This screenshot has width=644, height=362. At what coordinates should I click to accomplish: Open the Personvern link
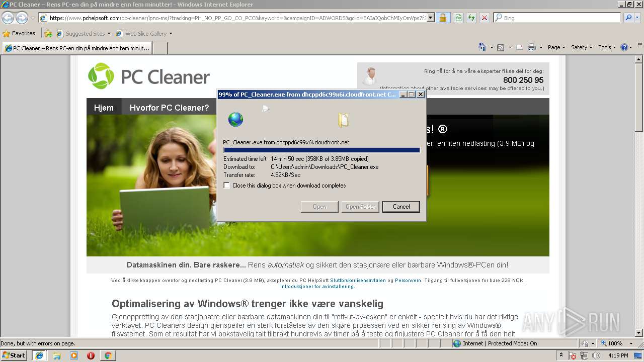click(x=408, y=281)
